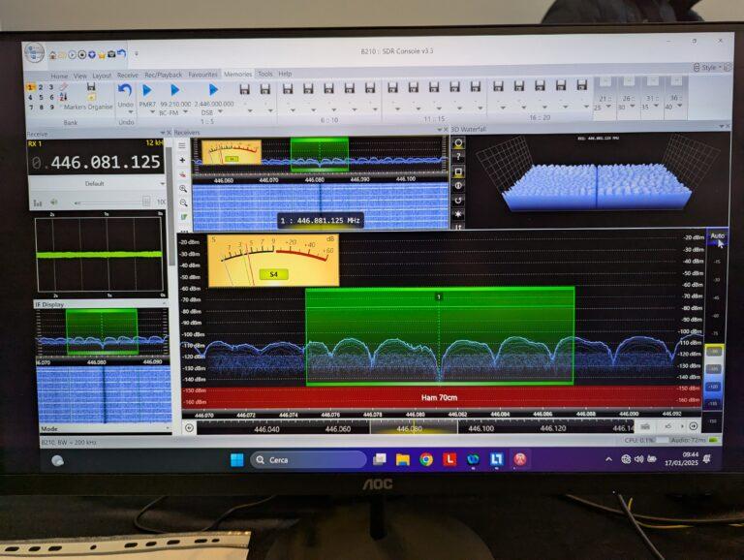
Task: Click the star icon in 3D Waterfall toolbar
Action: coord(458,214)
